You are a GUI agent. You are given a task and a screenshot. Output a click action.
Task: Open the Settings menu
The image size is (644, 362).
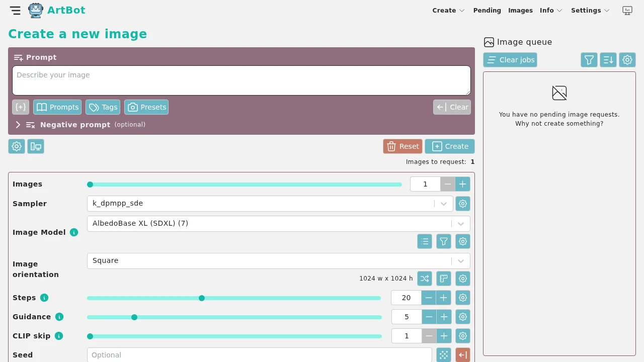click(587, 10)
